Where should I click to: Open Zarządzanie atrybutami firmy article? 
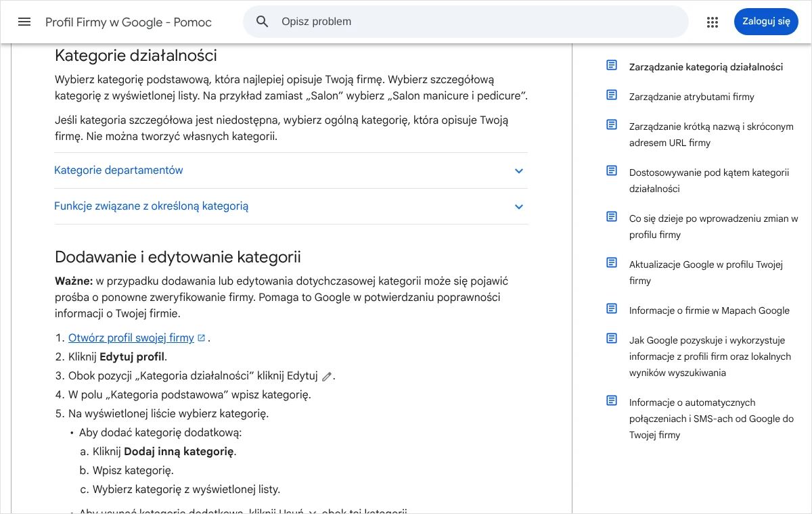click(692, 97)
